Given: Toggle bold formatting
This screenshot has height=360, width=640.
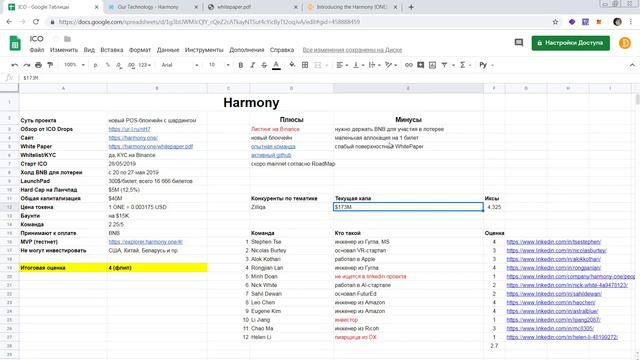Looking at the screenshot, I should (x=241, y=65).
